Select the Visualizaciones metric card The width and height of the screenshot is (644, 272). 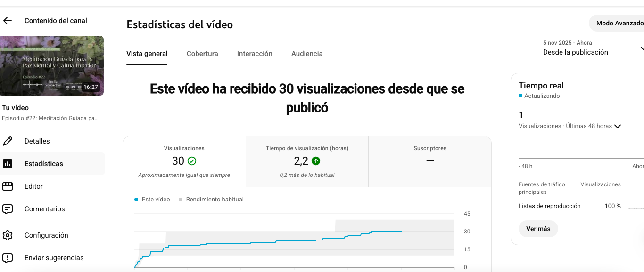click(184, 161)
